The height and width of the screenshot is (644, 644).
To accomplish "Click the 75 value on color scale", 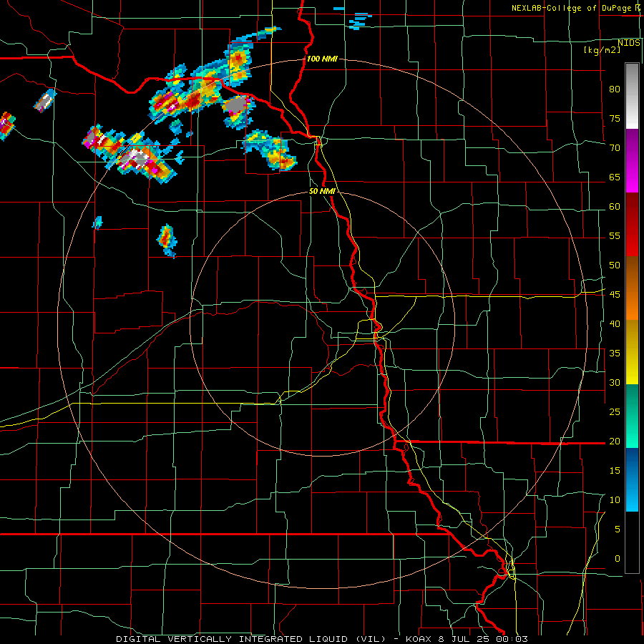I will click(x=615, y=119).
